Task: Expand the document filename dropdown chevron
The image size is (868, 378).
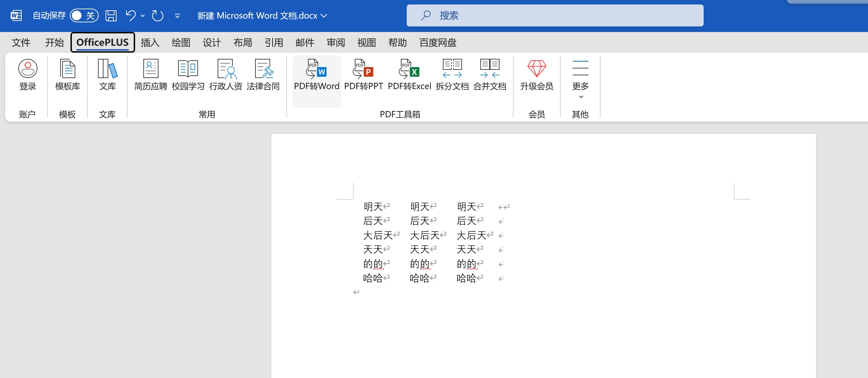Action: click(x=324, y=16)
